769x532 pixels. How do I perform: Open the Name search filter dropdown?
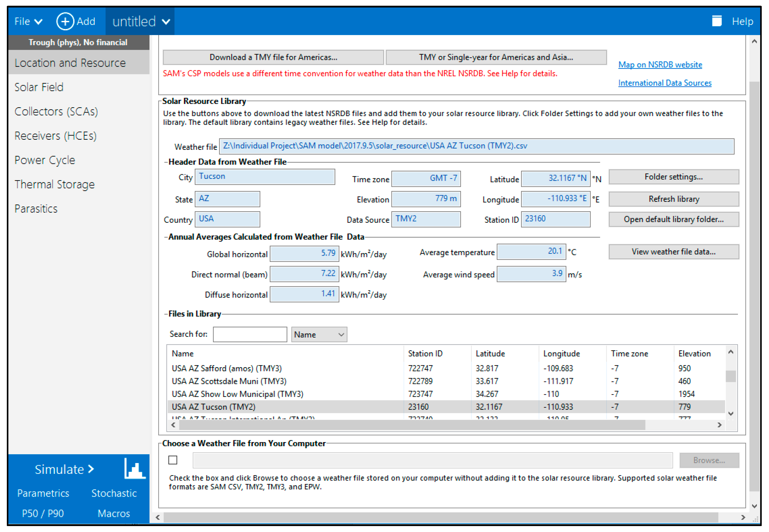pos(319,335)
